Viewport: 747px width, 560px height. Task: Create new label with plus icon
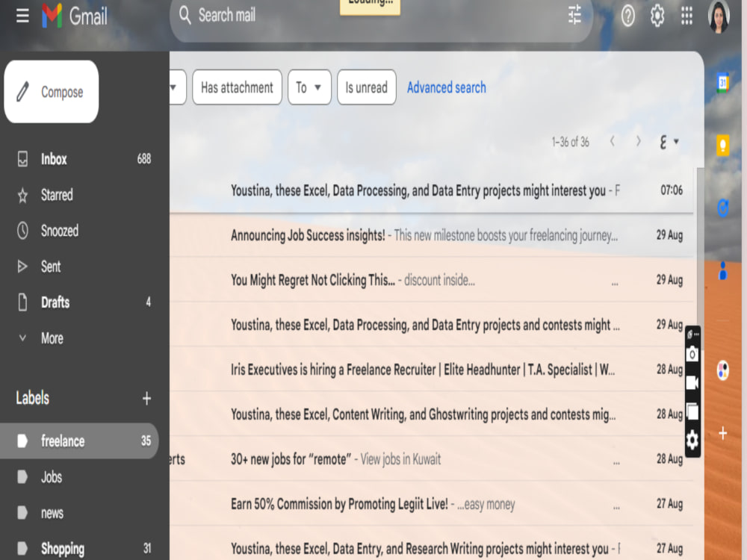[146, 398]
